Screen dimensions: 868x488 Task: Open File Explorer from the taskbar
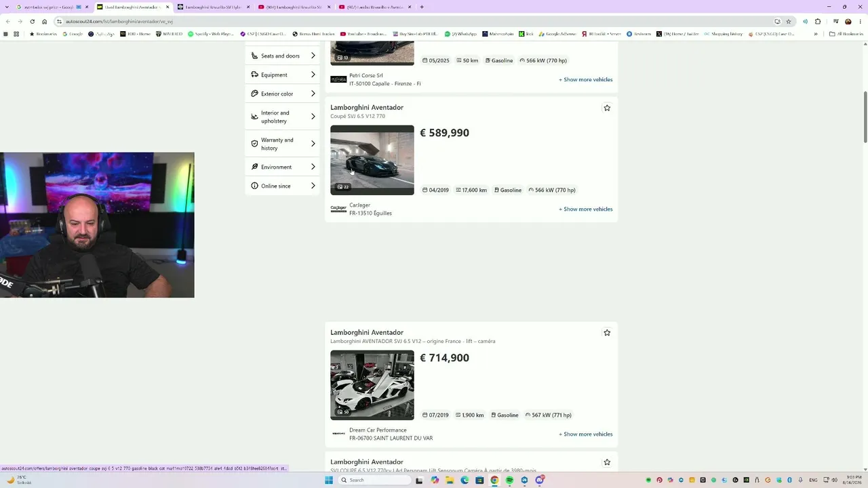450,480
